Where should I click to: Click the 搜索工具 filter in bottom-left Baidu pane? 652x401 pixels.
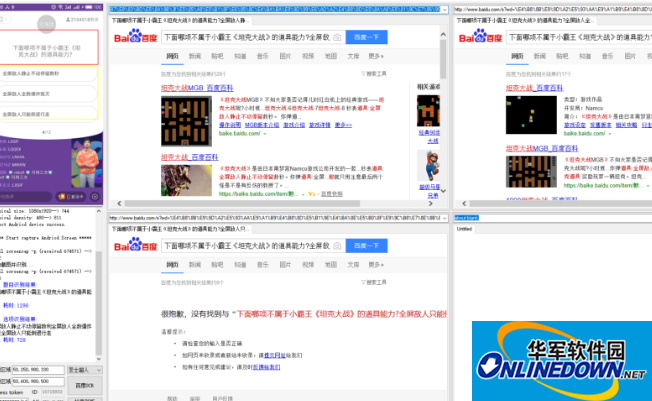(x=373, y=282)
